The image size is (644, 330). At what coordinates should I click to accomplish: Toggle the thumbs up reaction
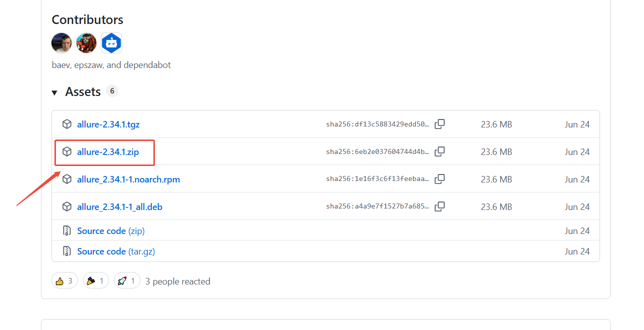(x=64, y=281)
